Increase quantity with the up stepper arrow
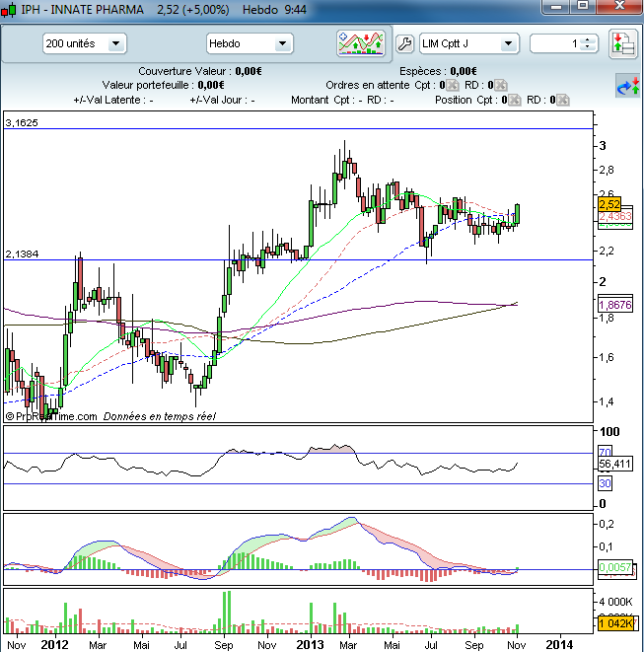 tap(588, 40)
